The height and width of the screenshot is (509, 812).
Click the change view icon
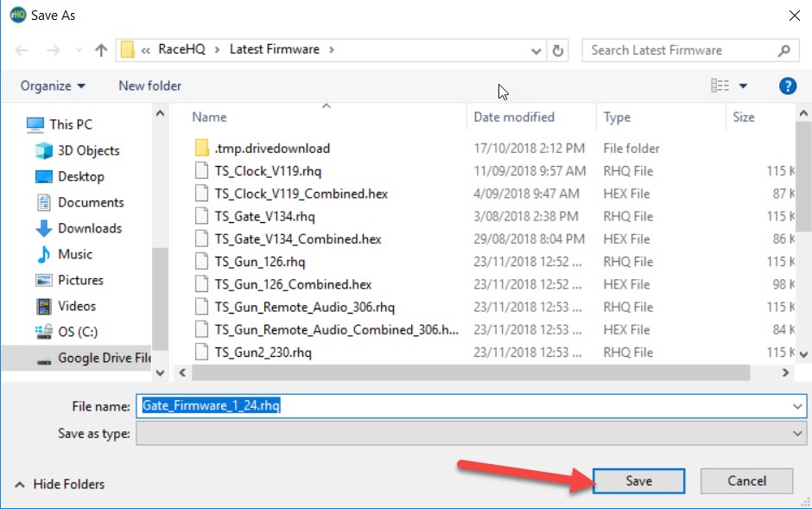(x=720, y=86)
